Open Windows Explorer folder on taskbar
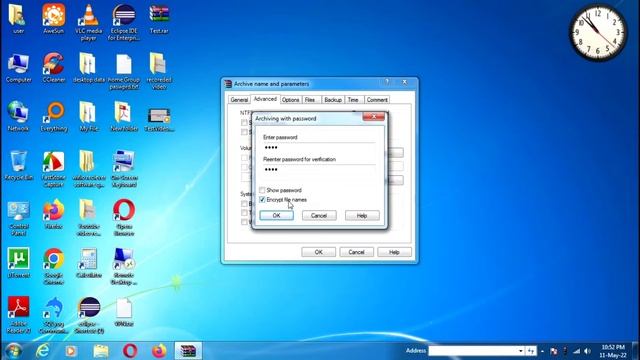 100,351
